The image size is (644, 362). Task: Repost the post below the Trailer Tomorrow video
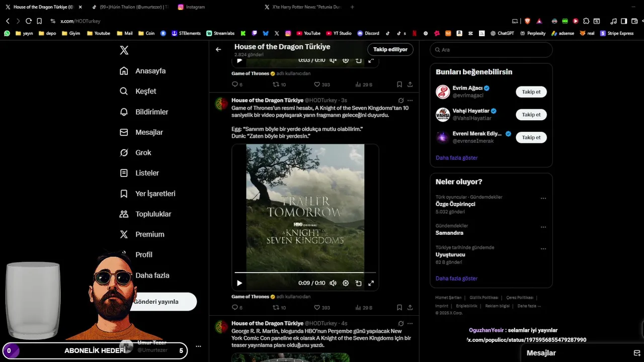279,308
